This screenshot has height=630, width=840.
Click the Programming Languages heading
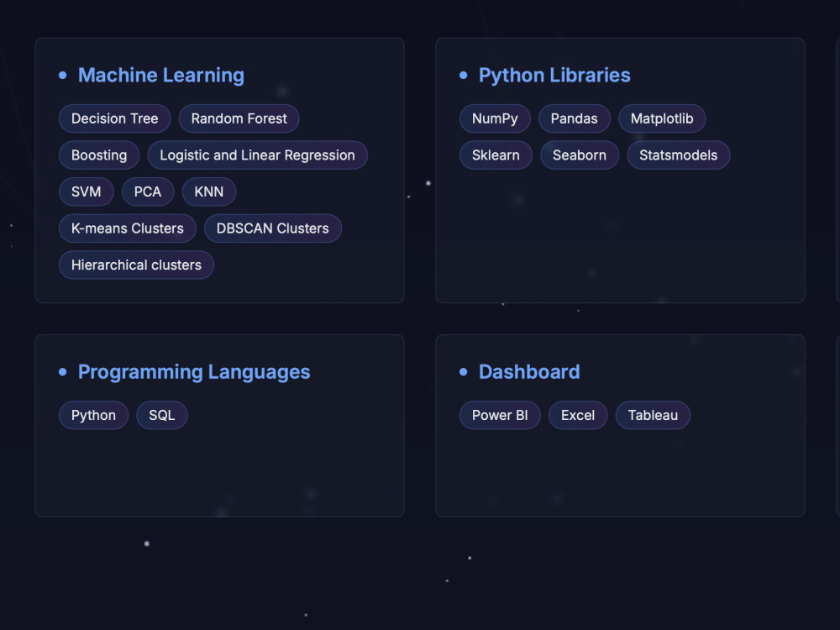pos(194,372)
